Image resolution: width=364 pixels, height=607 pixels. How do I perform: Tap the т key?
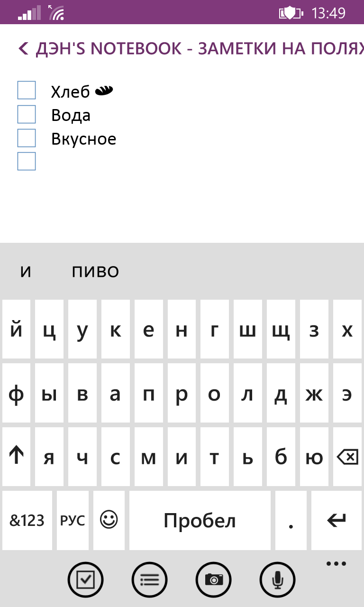215,457
